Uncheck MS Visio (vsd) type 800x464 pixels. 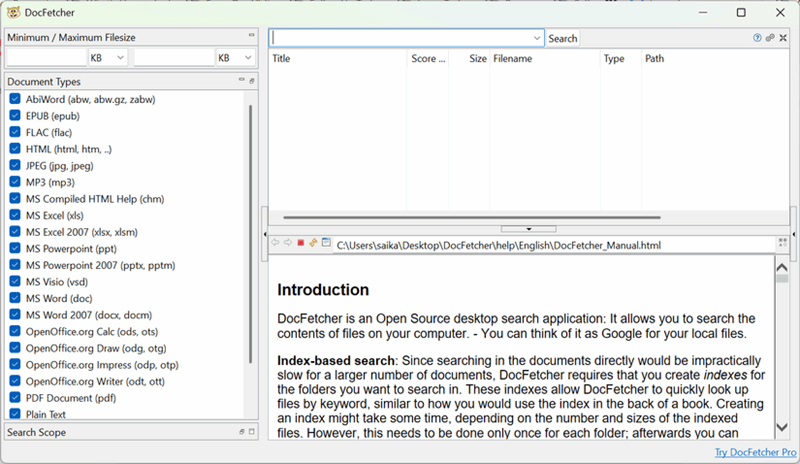(x=15, y=281)
